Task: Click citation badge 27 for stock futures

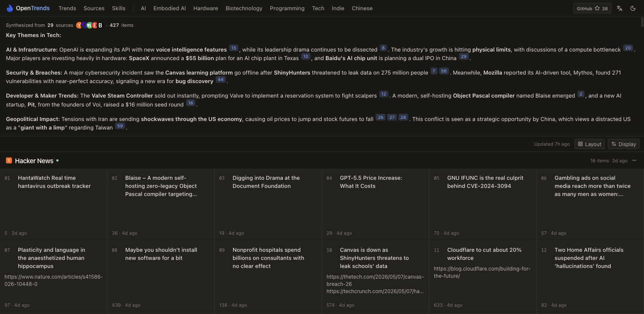Action: pyautogui.click(x=392, y=117)
